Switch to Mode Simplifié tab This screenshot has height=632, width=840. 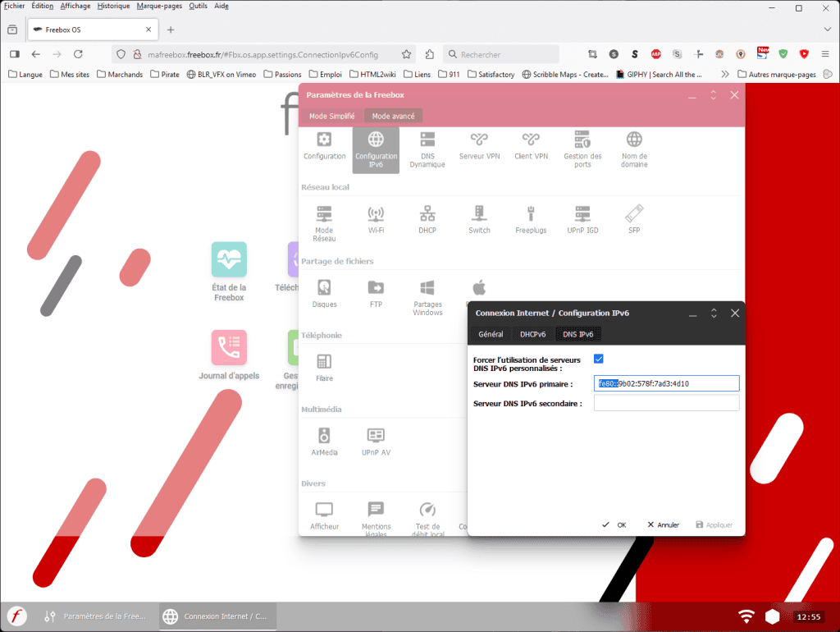(331, 116)
